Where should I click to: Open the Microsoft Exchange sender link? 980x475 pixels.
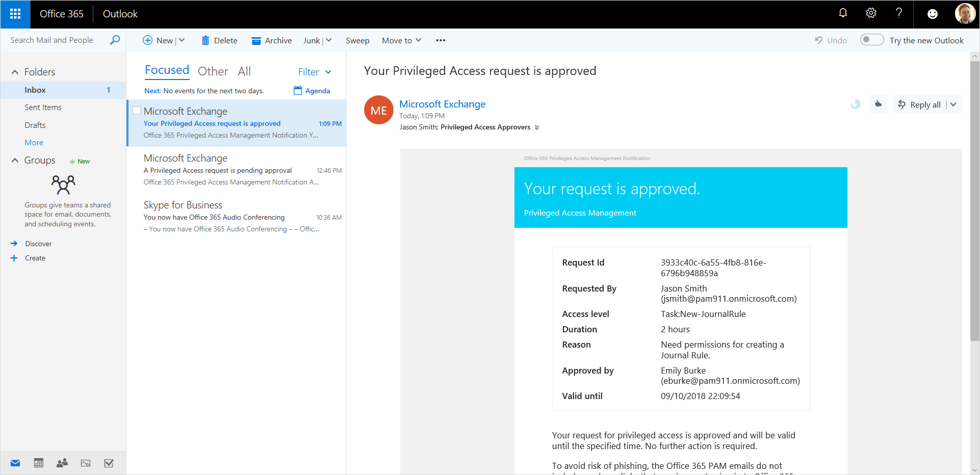point(442,104)
